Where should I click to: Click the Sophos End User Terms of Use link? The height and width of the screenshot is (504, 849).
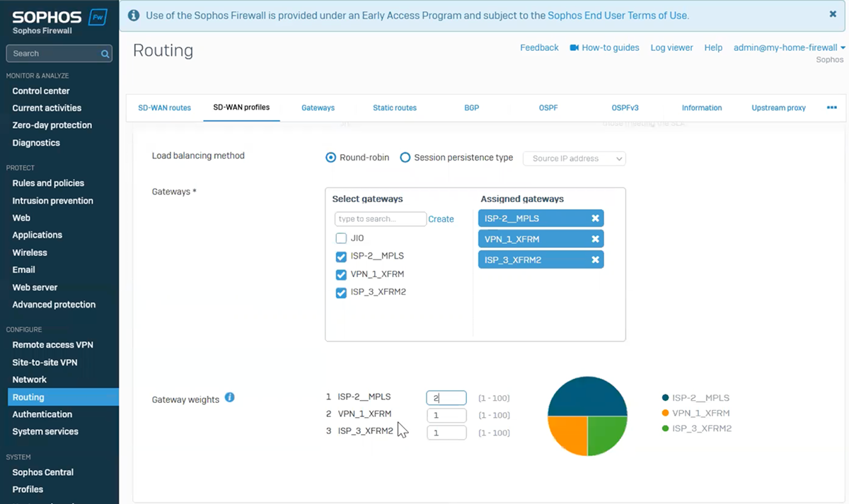(617, 15)
